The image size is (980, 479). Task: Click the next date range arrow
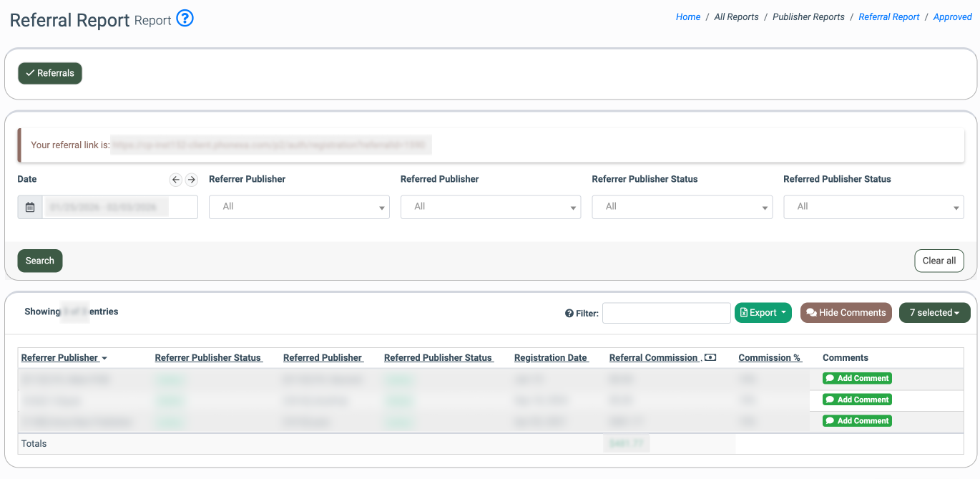pyautogui.click(x=191, y=180)
